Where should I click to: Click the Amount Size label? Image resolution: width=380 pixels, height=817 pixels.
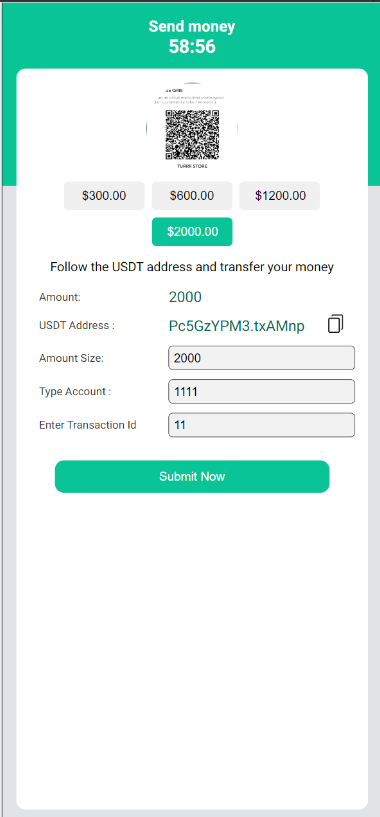[x=71, y=358]
